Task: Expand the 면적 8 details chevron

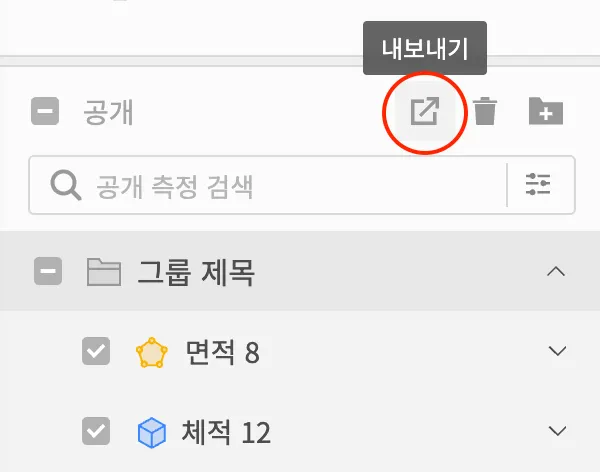Action: point(557,351)
